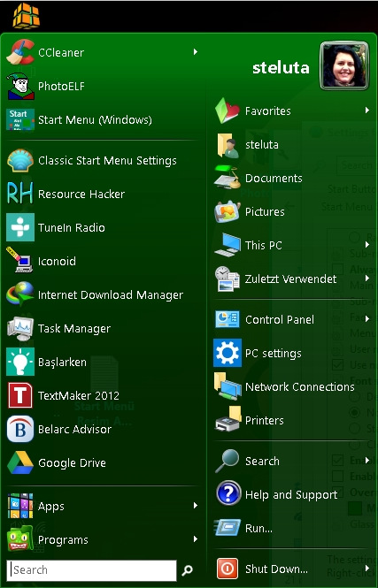Click inside the Search input box

click(x=91, y=570)
